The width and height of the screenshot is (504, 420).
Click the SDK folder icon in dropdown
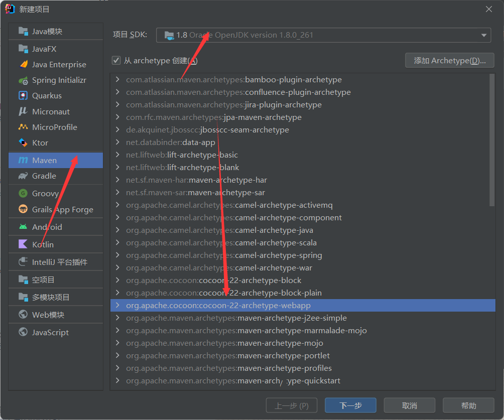tap(169, 35)
